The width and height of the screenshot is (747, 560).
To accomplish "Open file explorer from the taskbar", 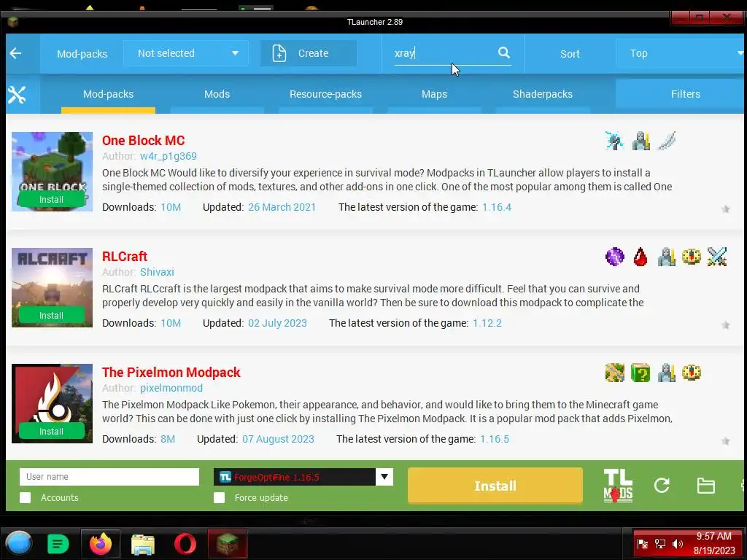I will (x=142, y=544).
